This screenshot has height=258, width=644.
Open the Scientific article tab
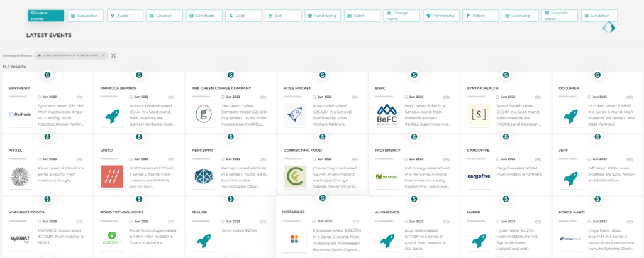point(560,16)
